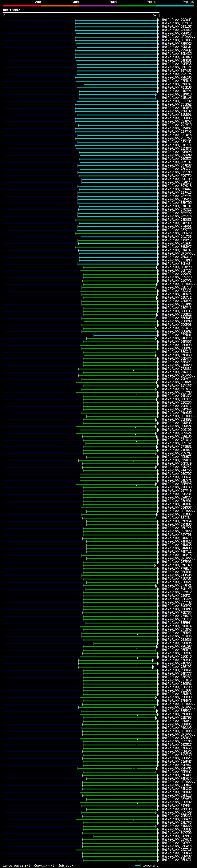Click the UniRef100_C6TMB6 label
The image size is (197, 868).
pyautogui.click(x=177, y=40)
